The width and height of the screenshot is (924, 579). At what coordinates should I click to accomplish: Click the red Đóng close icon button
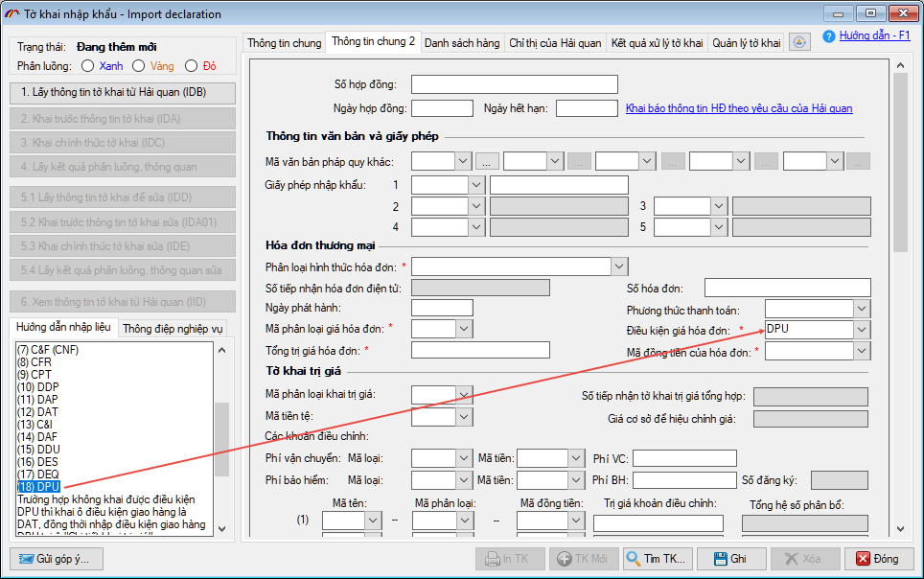point(864,558)
